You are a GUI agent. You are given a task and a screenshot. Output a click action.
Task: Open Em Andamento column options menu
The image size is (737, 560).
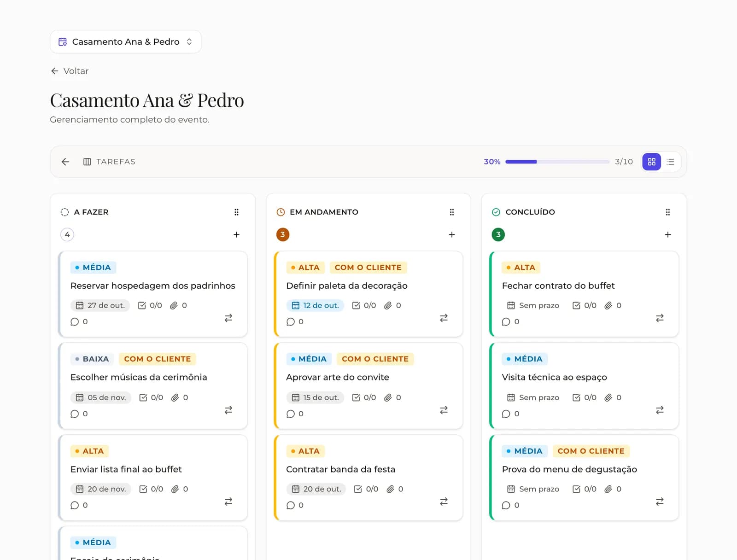pos(452,212)
